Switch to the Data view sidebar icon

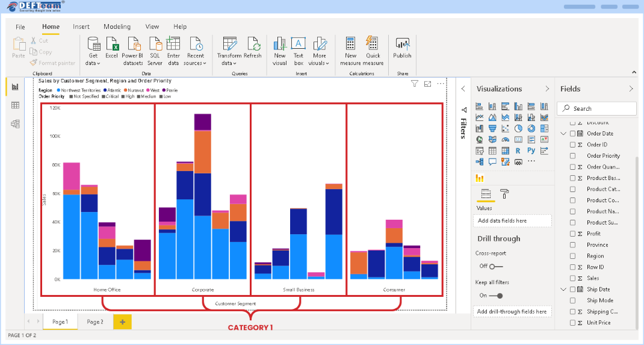[x=15, y=105]
